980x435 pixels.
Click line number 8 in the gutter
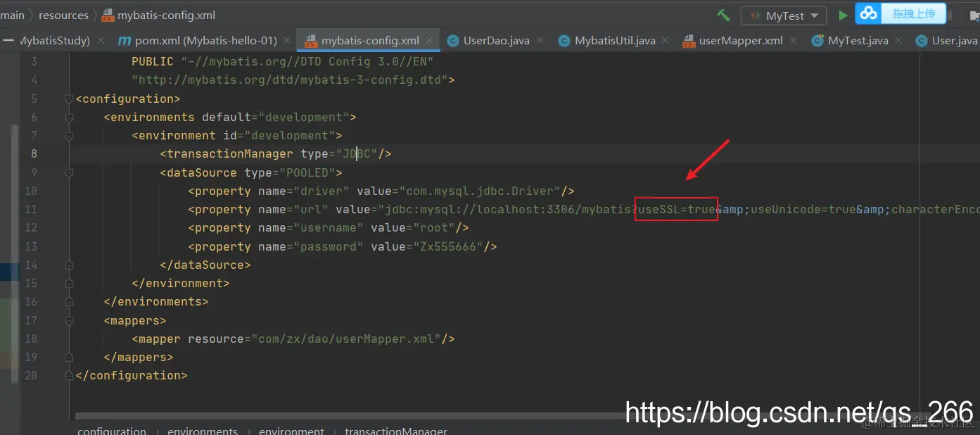(x=34, y=153)
